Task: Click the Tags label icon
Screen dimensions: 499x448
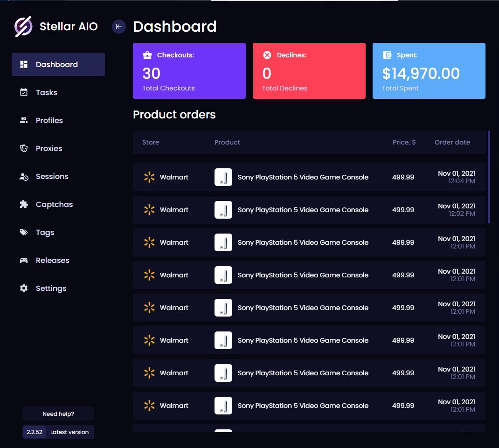Action: pos(24,232)
